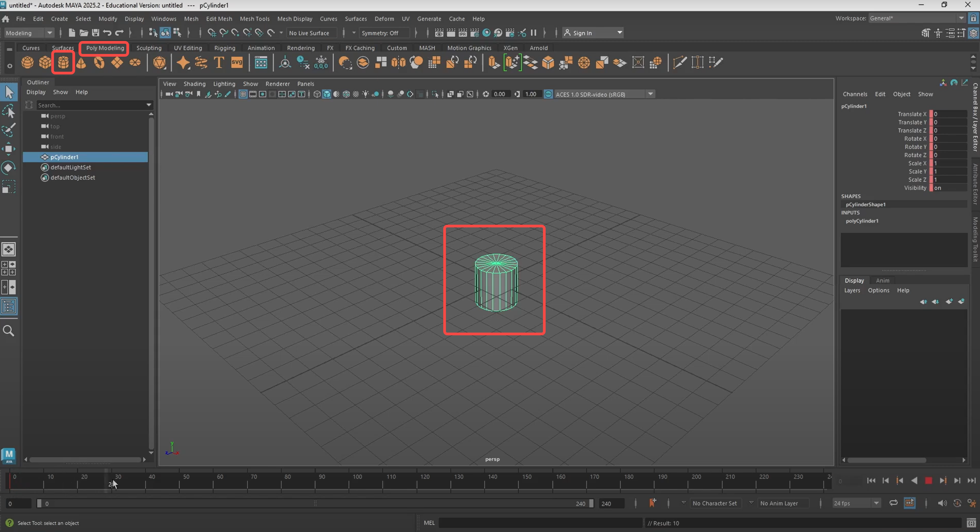This screenshot has width=980, height=532.
Task: Create a polygon sphere from the shelf
Action: coord(27,63)
